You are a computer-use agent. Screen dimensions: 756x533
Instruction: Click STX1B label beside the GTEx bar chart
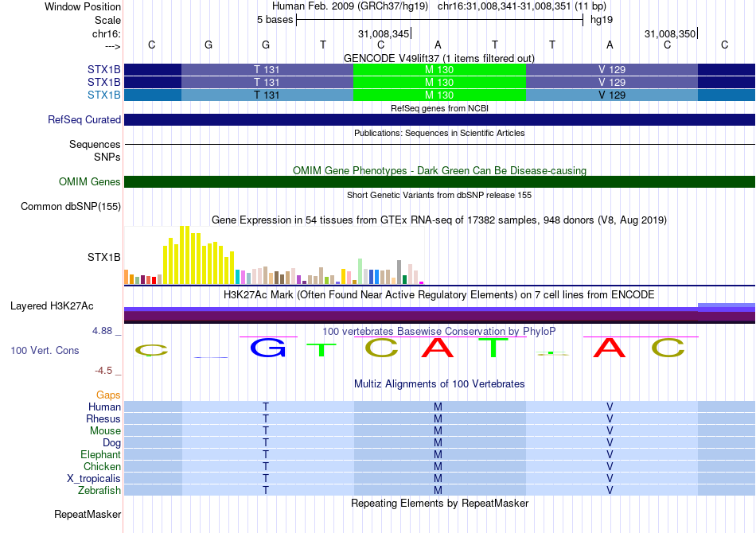[103, 257]
